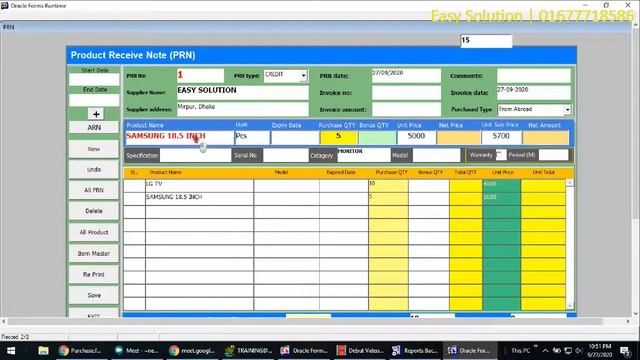
Task: Click the Period (M) field
Action: tap(553, 155)
